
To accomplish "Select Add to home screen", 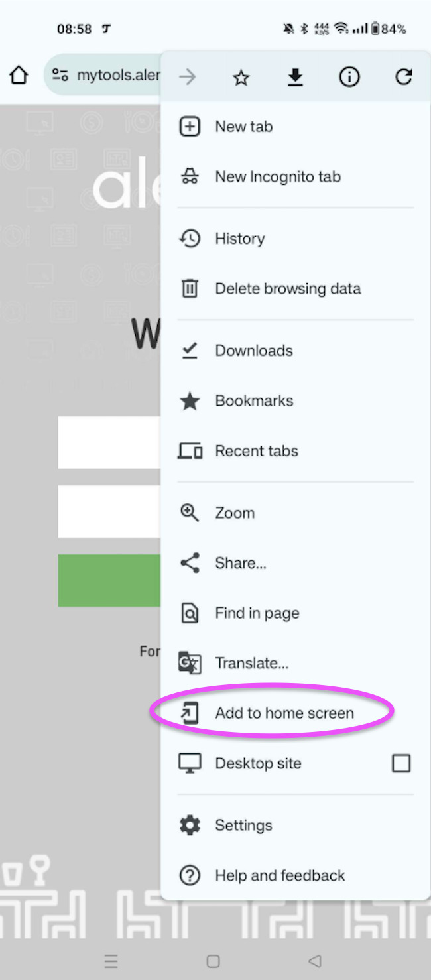I will [x=284, y=713].
